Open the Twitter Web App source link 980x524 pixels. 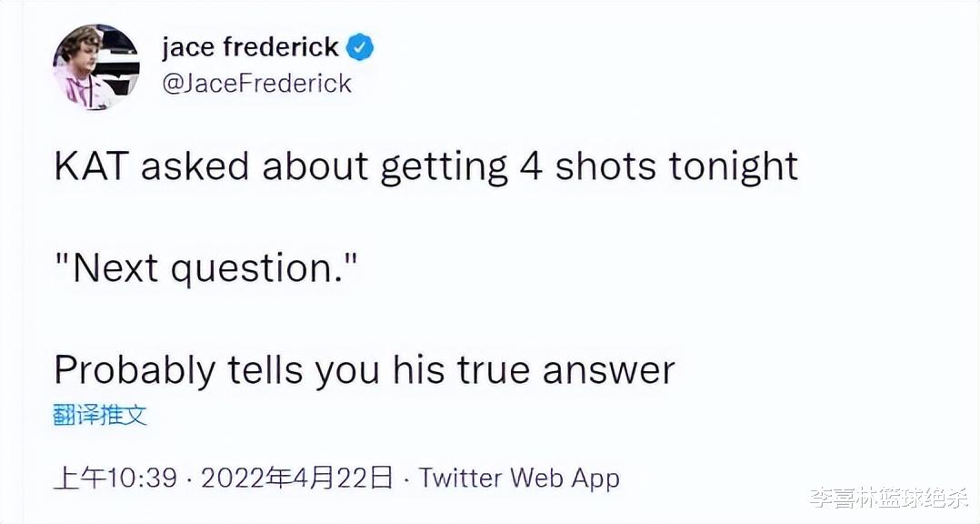519,479
